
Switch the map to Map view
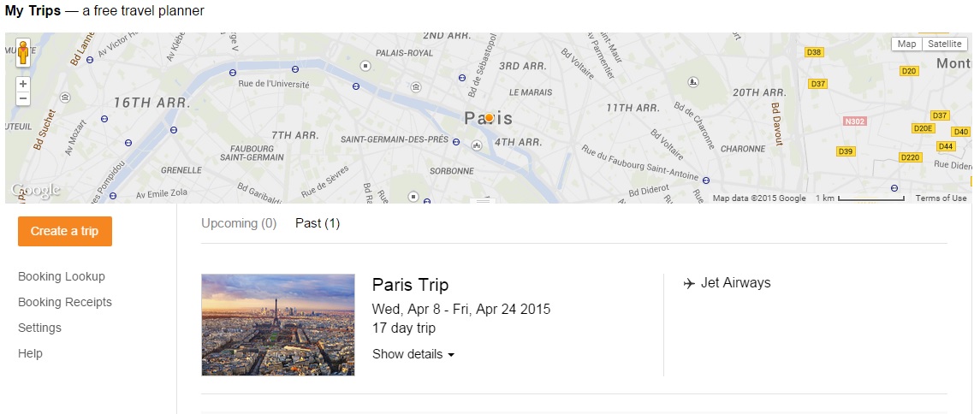(906, 44)
